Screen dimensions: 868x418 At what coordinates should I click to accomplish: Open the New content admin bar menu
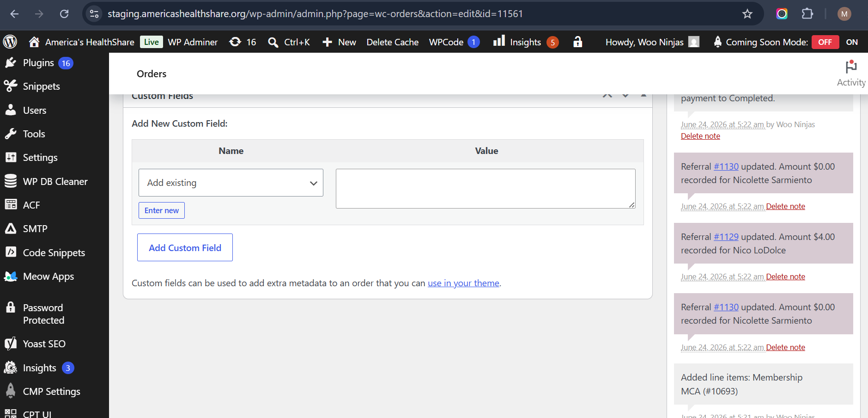point(340,42)
